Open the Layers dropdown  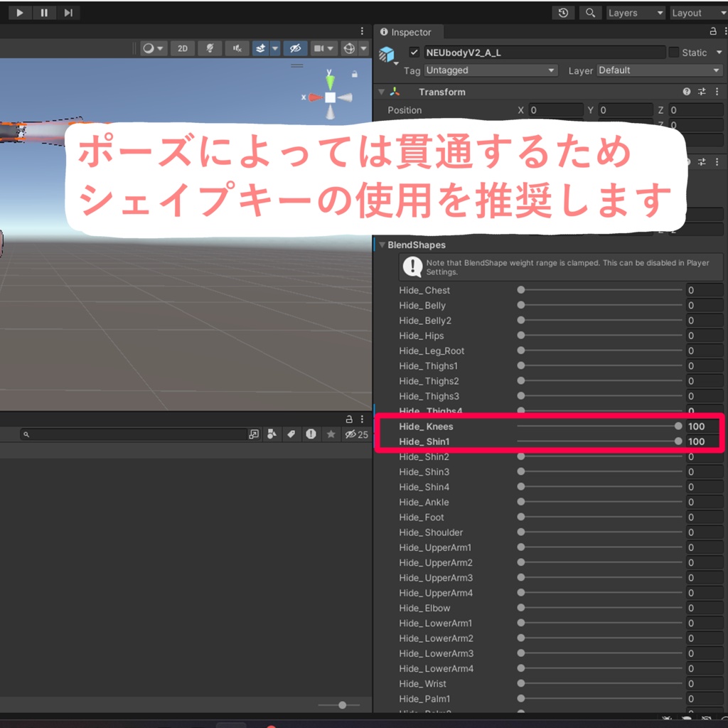pyautogui.click(x=636, y=13)
